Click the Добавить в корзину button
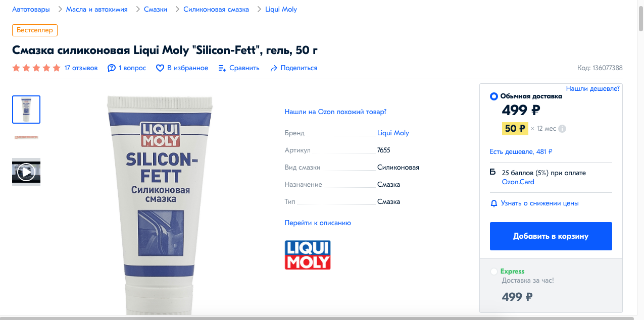This screenshot has height=320, width=644. click(551, 236)
